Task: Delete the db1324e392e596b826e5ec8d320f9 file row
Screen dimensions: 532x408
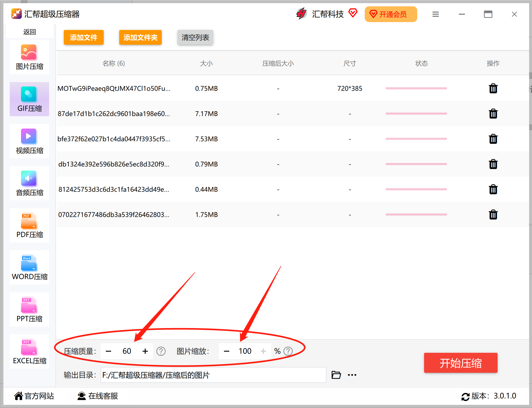Action: click(493, 164)
